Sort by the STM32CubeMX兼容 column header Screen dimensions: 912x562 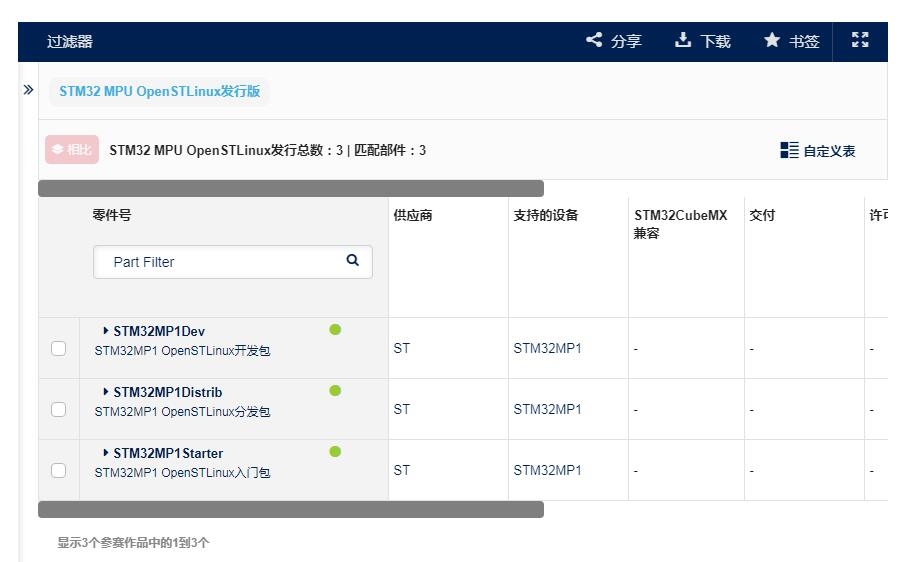click(x=681, y=224)
